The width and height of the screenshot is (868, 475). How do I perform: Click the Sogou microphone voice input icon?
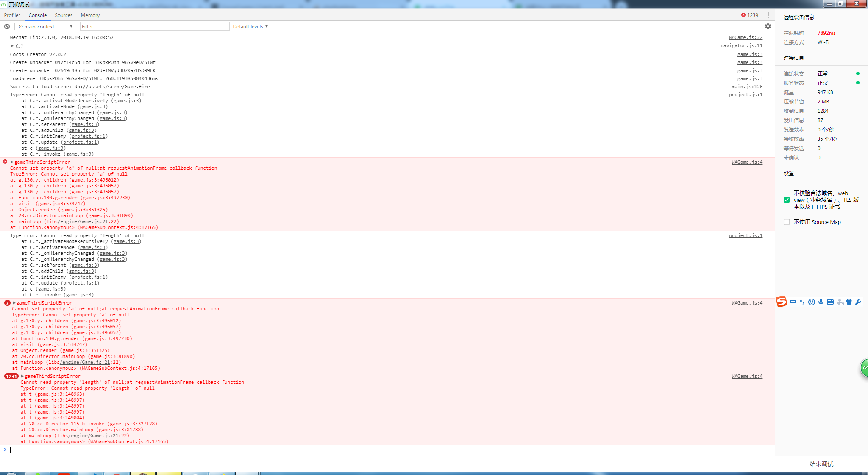tap(821, 302)
